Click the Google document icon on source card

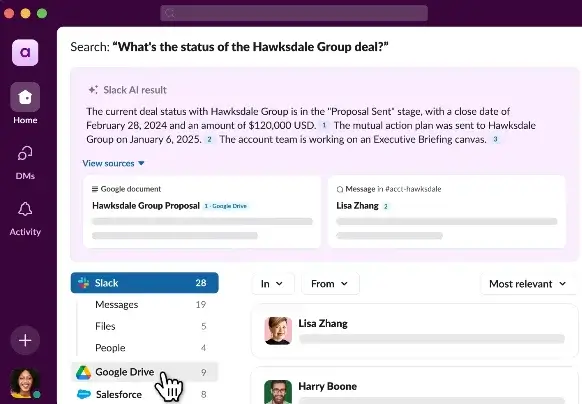point(95,189)
